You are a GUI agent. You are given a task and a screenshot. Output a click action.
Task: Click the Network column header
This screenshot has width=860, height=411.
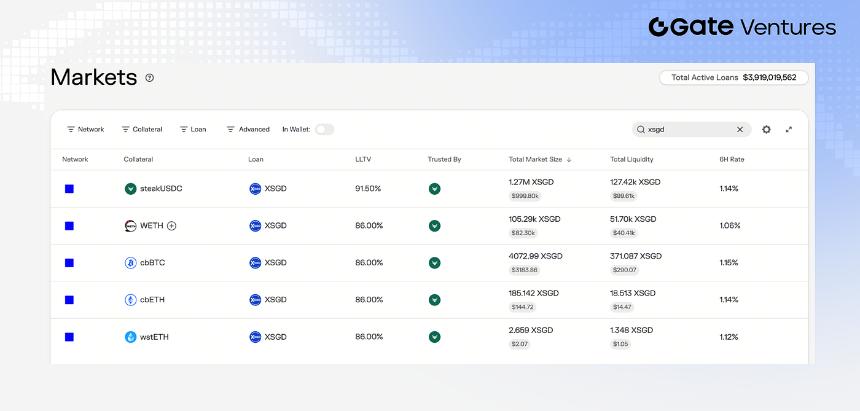[75, 160]
